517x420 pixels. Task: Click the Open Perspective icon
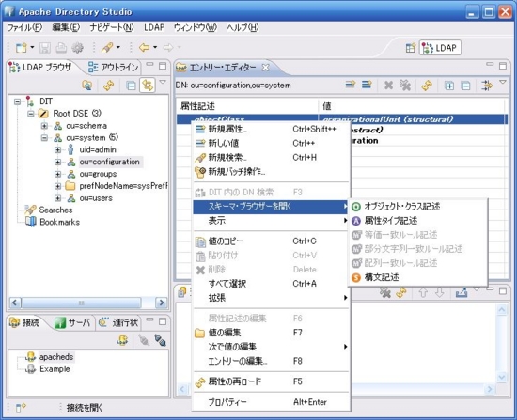[x=411, y=48]
